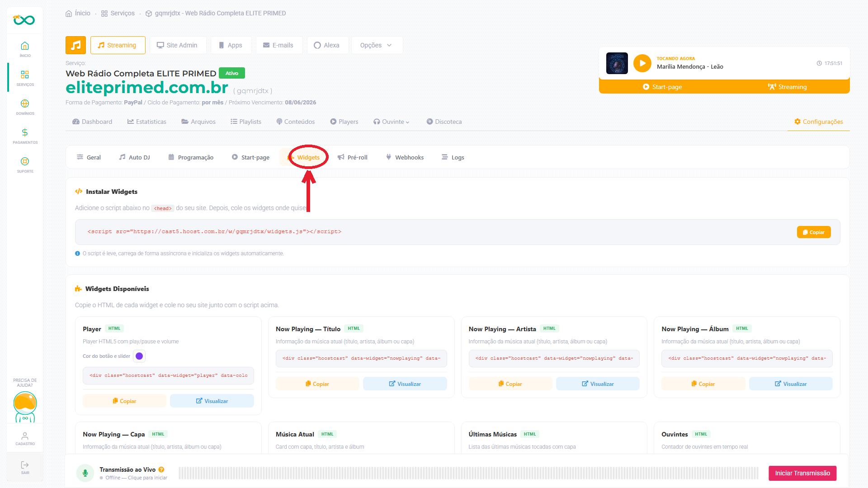
Task: Click the Now Playing — Álbum code snippet
Action: tap(747, 358)
